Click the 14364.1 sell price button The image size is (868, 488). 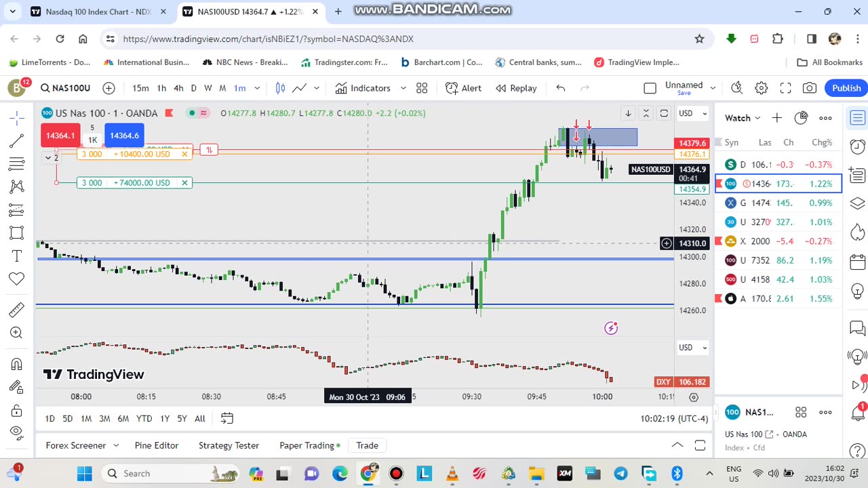click(x=60, y=136)
